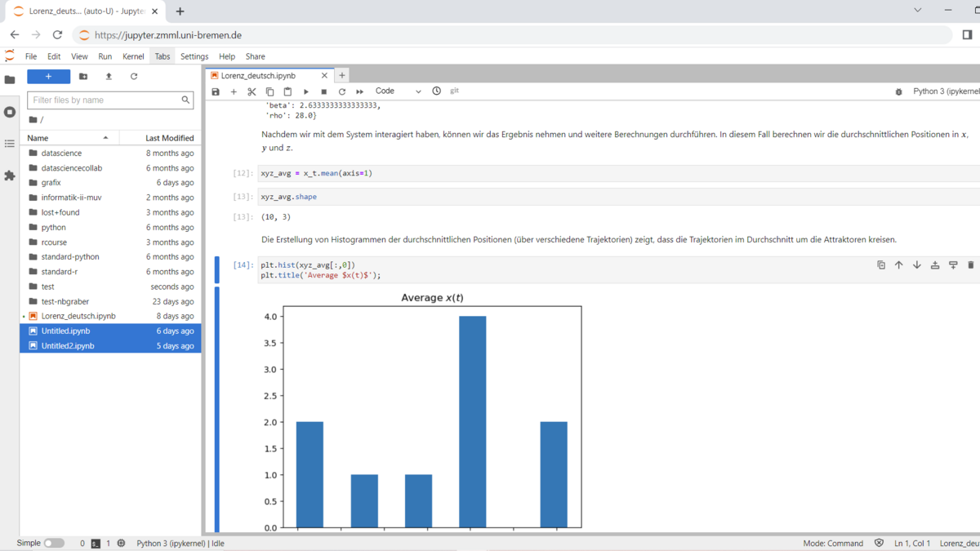Save the notebook with the disk icon

pyautogui.click(x=216, y=91)
